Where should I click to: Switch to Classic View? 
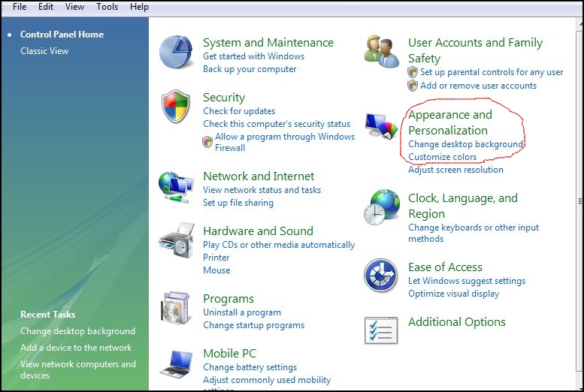pos(44,51)
